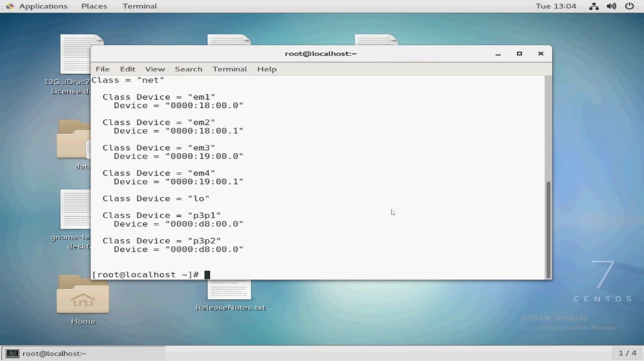Image resolution: width=644 pixels, height=361 pixels.
Task: Click the terminal prompt line
Action: pos(150,274)
